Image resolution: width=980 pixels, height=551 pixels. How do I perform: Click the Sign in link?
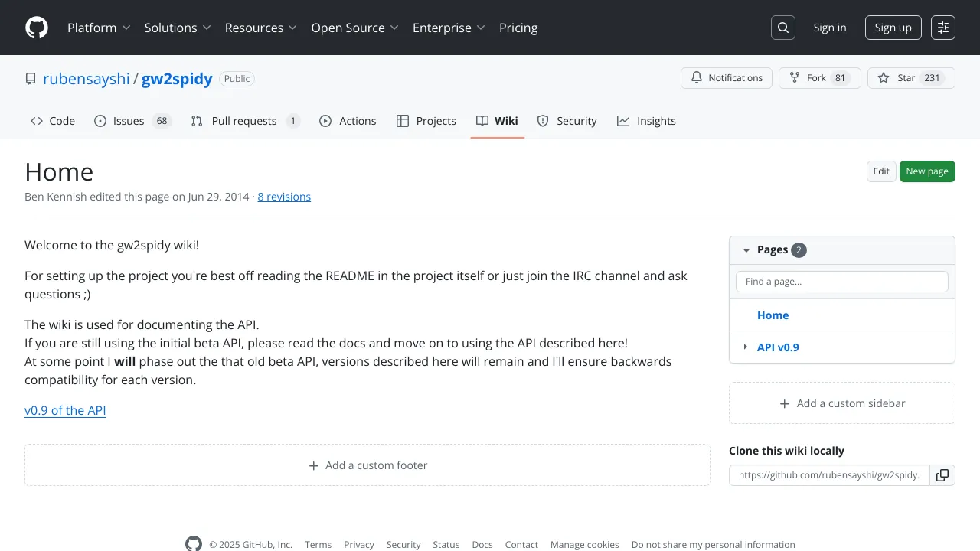830,28
